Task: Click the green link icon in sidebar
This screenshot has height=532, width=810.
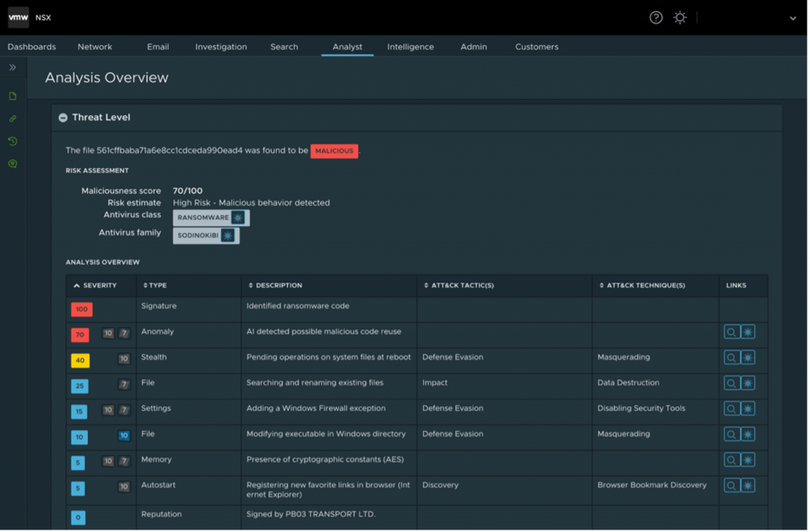Action: [13, 119]
